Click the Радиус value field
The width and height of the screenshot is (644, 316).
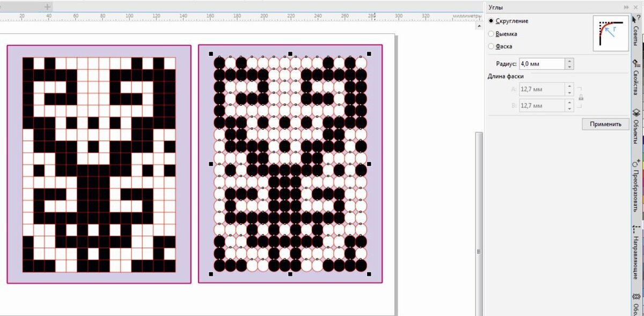pyautogui.click(x=541, y=64)
